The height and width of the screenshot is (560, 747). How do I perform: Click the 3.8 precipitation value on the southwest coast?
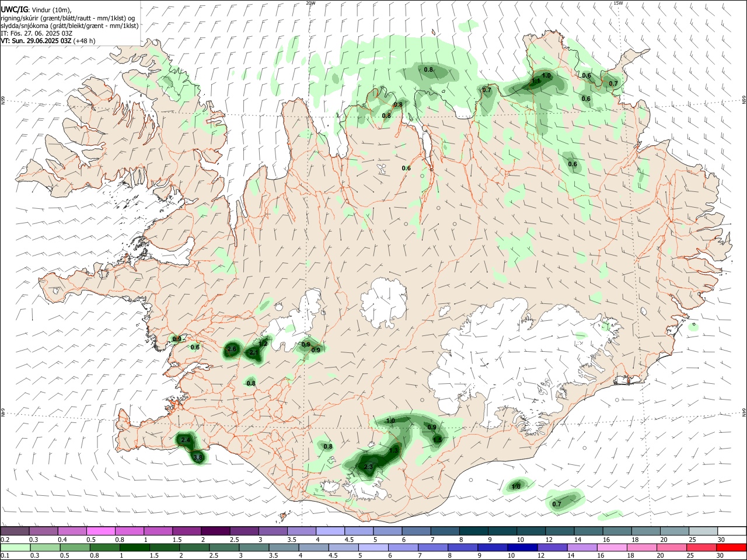tap(198, 457)
